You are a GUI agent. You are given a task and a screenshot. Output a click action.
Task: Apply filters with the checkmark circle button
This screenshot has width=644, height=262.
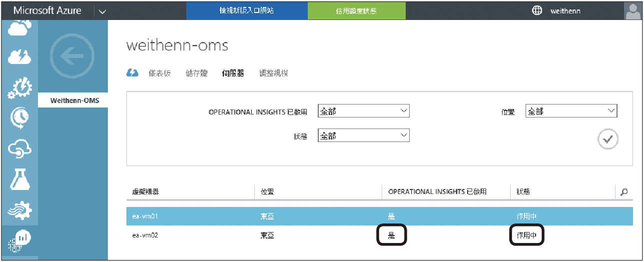[x=608, y=139]
